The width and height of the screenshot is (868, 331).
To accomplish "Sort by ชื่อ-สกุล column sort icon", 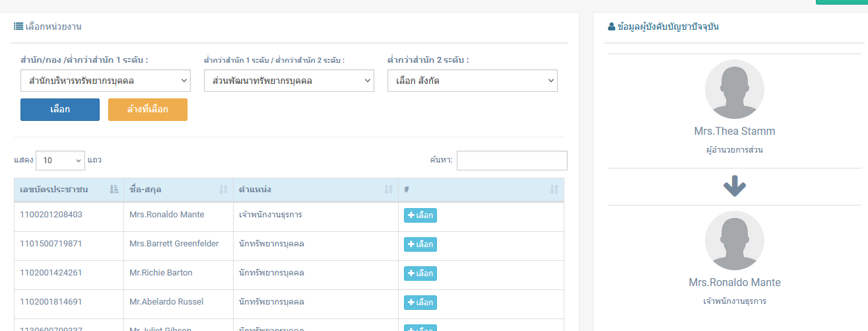I will coord(224,190).
